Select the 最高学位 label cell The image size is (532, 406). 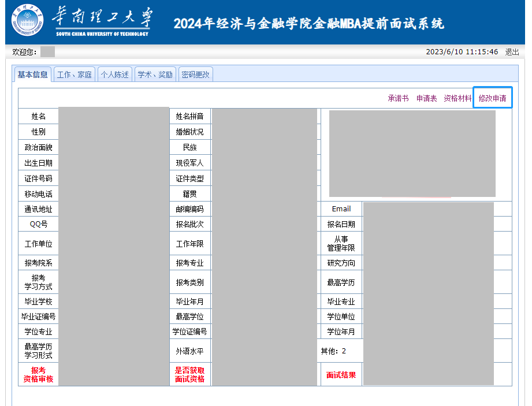189,316
